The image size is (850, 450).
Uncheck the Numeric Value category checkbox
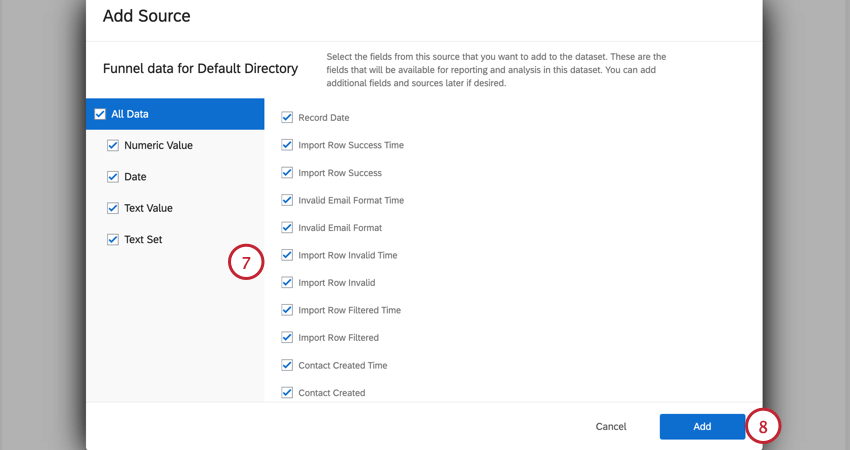tap(113, 145)
